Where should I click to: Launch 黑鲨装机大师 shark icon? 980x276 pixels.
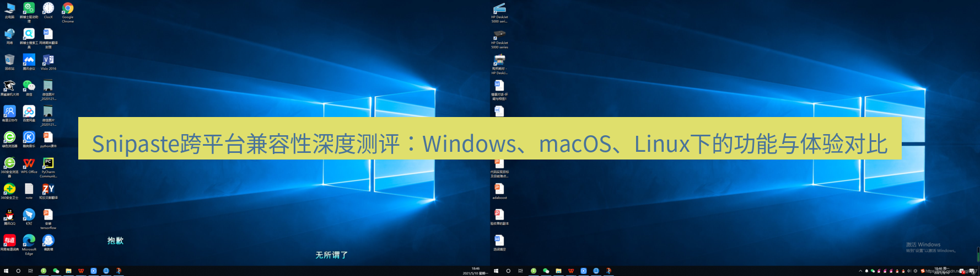tap(9, 88)
